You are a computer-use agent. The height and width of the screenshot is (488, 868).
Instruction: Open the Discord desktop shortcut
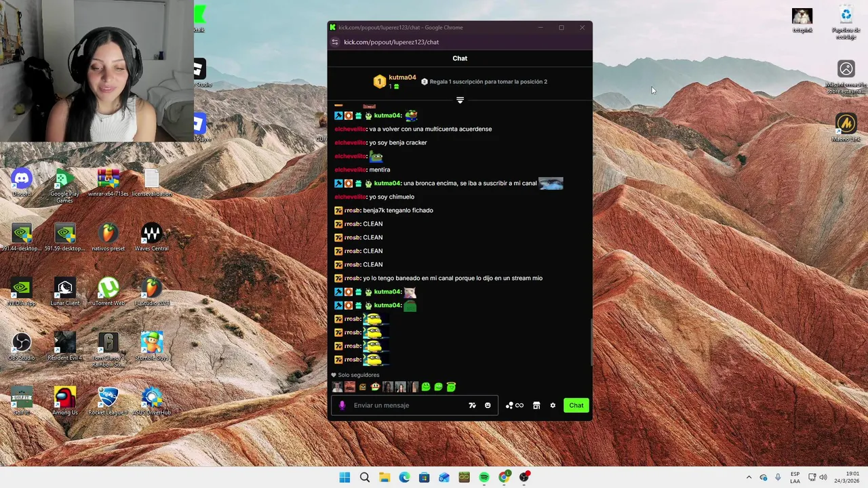click(x=22, y=182)
